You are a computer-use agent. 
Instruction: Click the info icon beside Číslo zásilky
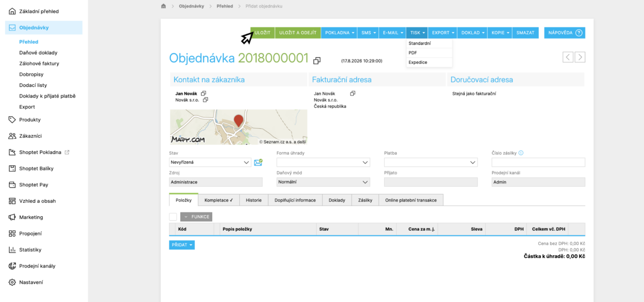tap(521, 153)
